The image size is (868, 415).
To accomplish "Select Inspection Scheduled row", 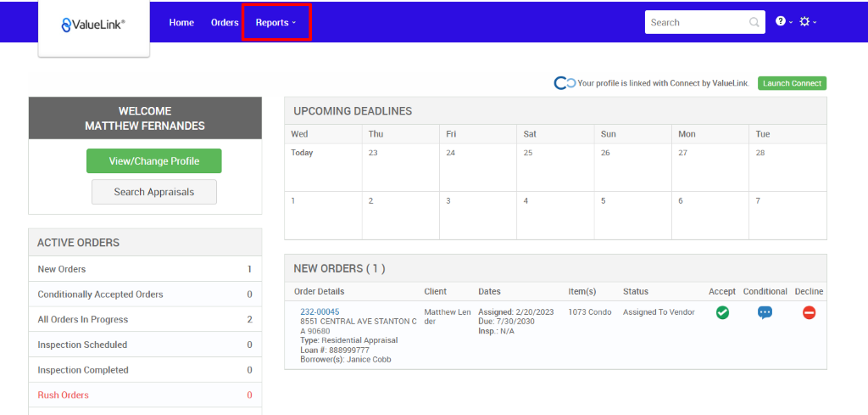I will [x=145, y=345].
